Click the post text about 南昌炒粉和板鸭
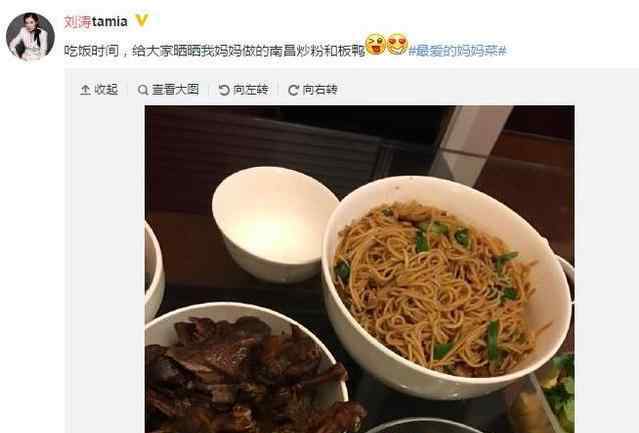Image resolution: width=639 pixels, height=433 pixels. point(214,51)
